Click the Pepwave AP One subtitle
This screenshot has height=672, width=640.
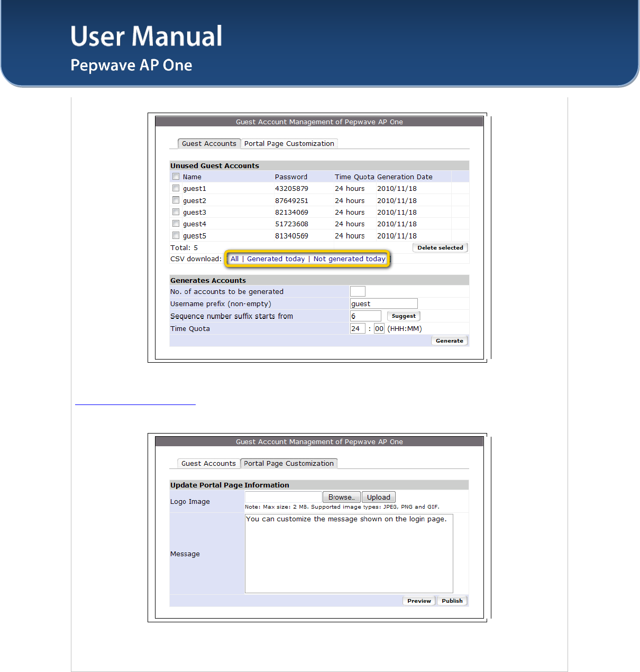point(131,65)
